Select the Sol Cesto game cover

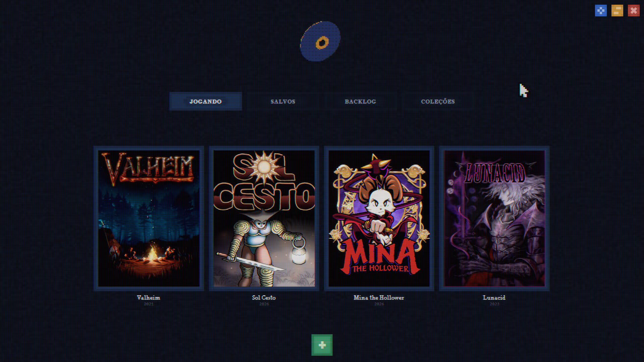264,219
